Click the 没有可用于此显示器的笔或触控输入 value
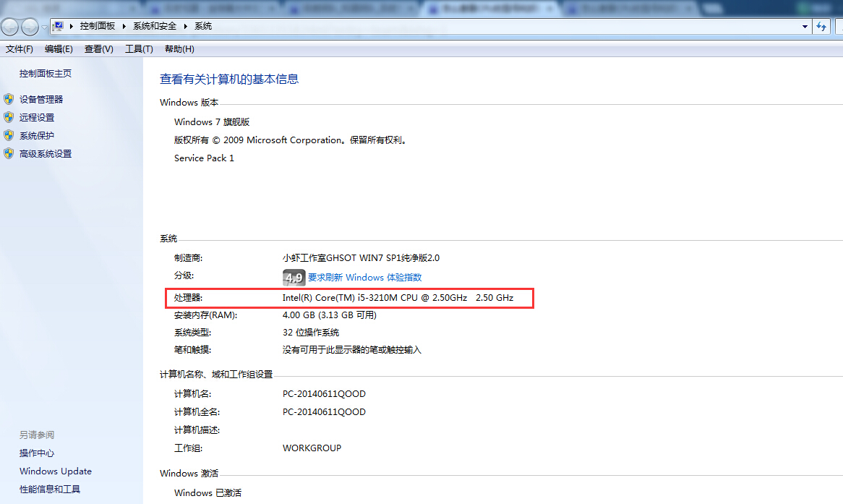The height and width of the screenshot is (504, 843). tap(352, 350)
